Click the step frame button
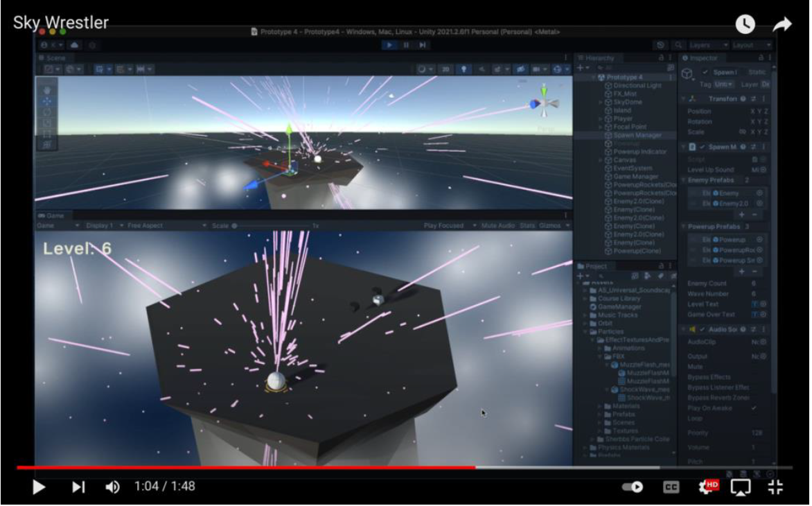The height and width of the screenshot is (506, 812). (x=423, y=44)
